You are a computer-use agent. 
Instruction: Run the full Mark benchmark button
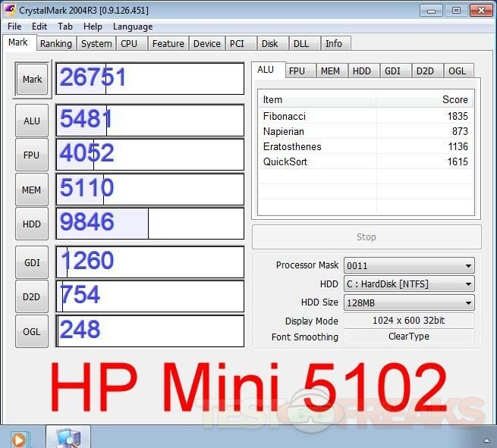pyautogui.click(x=32, y=80)
